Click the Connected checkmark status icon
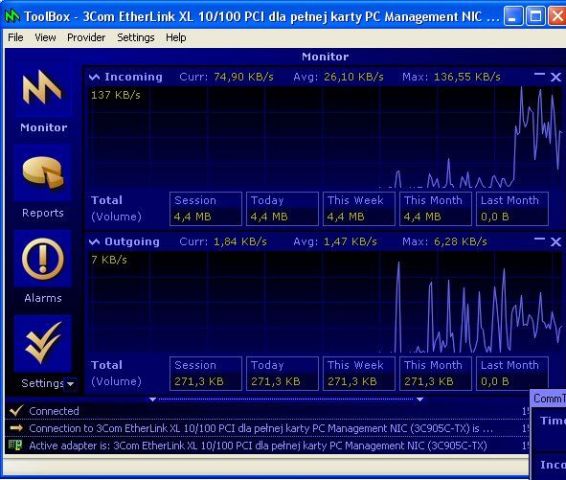This screenshot has height=480, width=566. (x=16, y=411)
